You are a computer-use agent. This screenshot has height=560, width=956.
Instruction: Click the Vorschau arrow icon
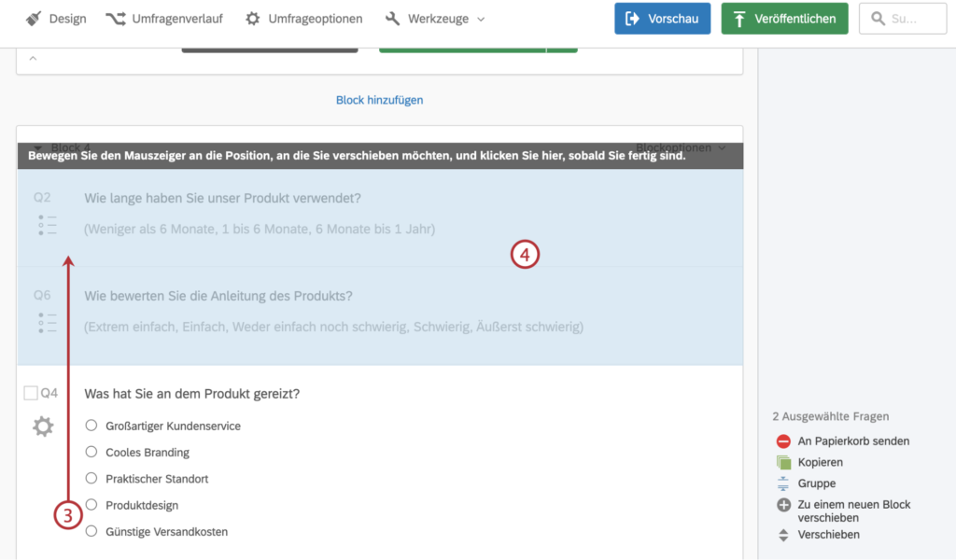point(632,19)
